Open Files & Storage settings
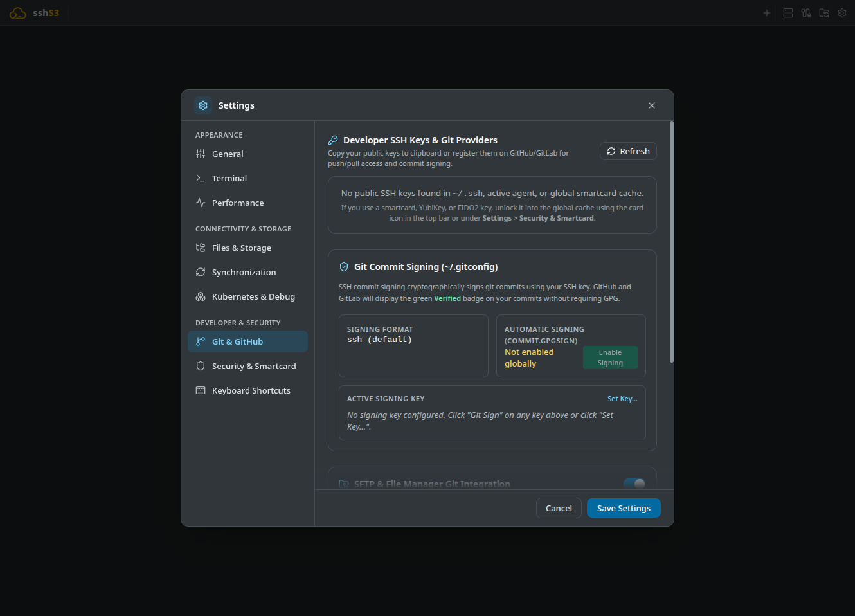Image resolution: width=855 pixels, height=616 pixels. tap(248, 248)
